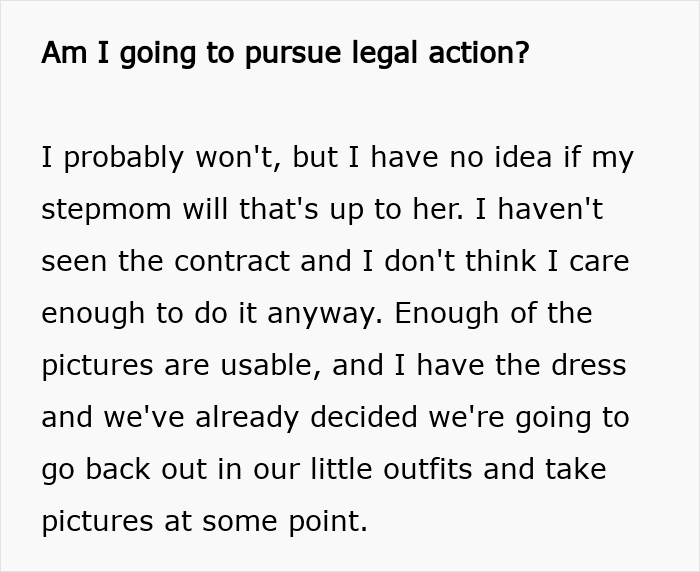The width and height of the screenshot is (700, 572).
Task: Click the word 'contract' in the third line
Action: tap(232, 261)
